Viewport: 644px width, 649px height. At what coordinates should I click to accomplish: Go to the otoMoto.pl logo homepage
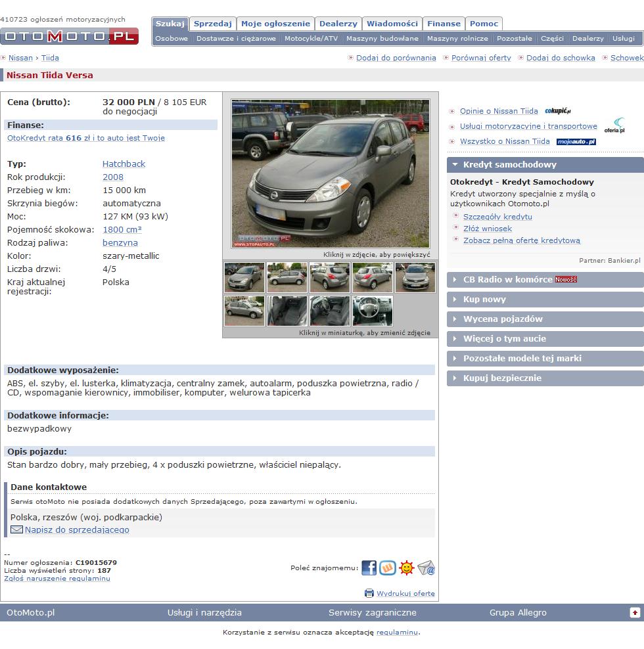pyautogui.click(x=69, y=36)
